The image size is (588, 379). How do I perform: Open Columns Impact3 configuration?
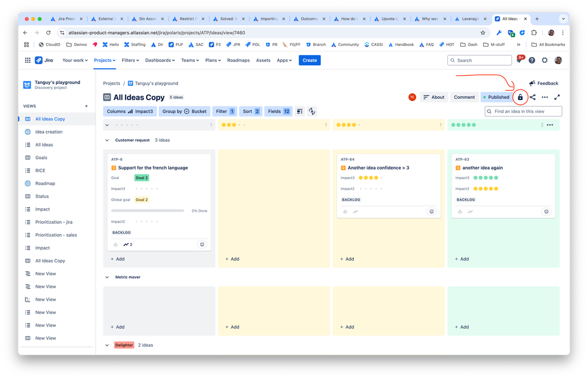[x=129, y=111]
